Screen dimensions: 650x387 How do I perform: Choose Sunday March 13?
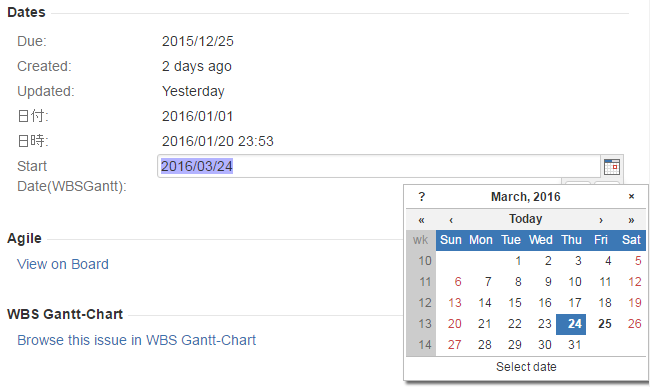click(454, 303)
